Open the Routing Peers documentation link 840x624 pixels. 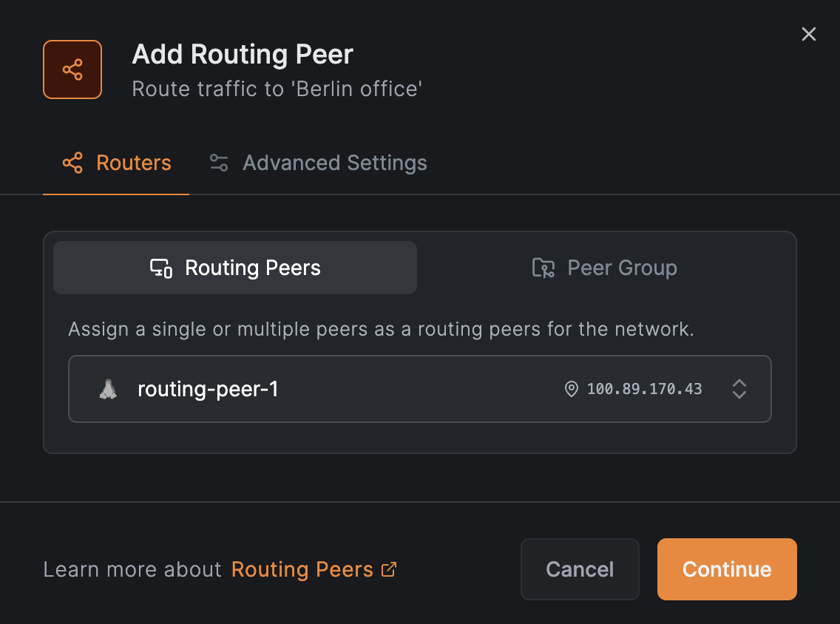tap(303, 569)
